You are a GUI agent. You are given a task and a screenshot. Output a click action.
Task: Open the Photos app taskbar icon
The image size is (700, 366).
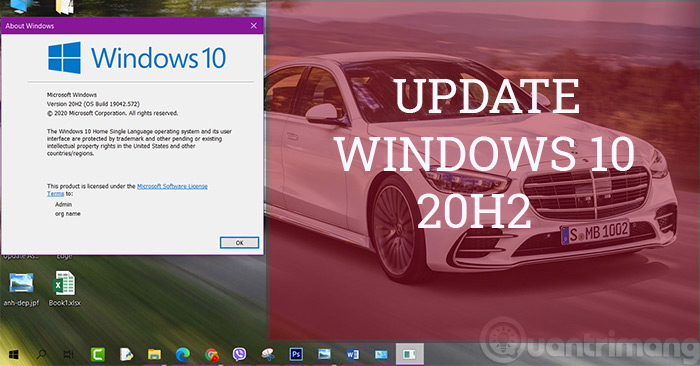click(325, 355)
